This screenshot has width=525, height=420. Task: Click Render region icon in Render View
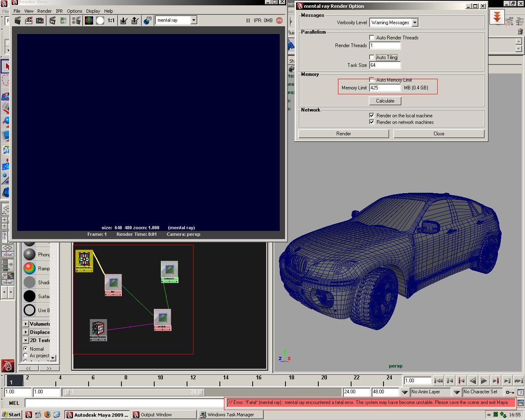[x=29, y=20]
